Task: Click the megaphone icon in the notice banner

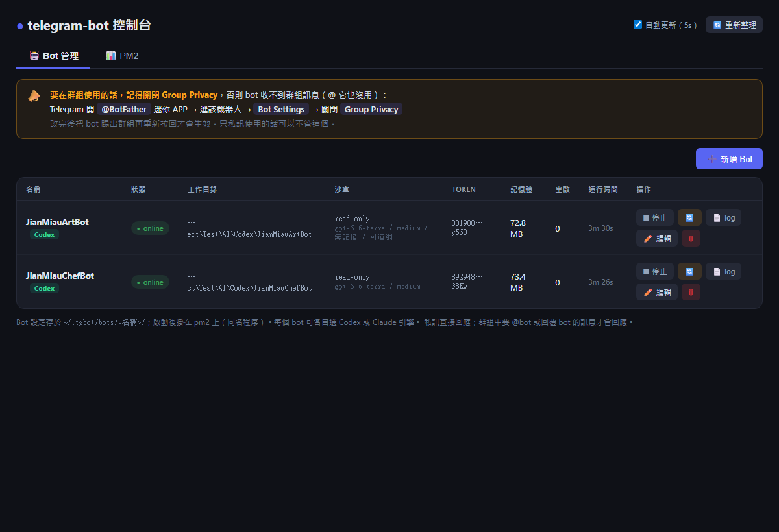Action: tap(34, 95)
